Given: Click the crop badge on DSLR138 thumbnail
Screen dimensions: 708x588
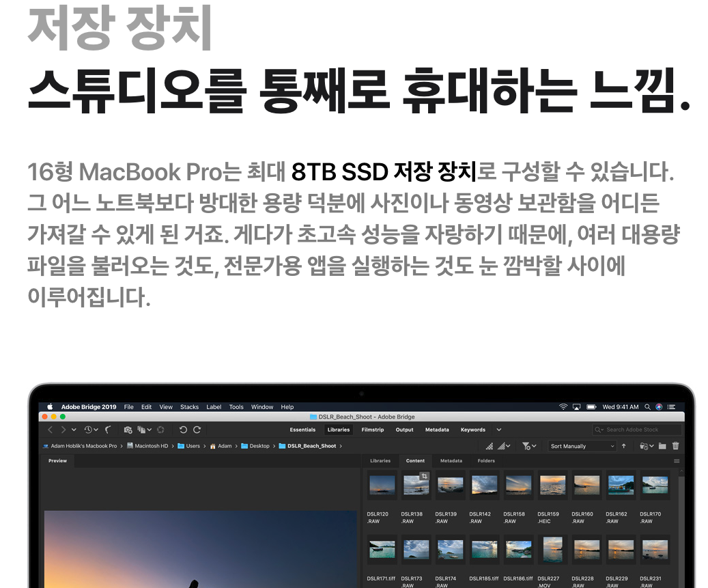Looking at the screenshot, I should pos(424,476).
